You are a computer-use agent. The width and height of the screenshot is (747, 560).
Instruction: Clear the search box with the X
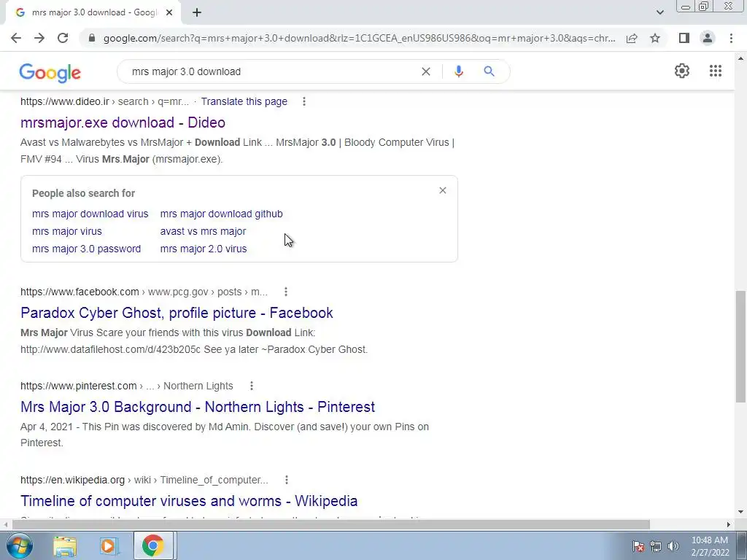(426, 71)
